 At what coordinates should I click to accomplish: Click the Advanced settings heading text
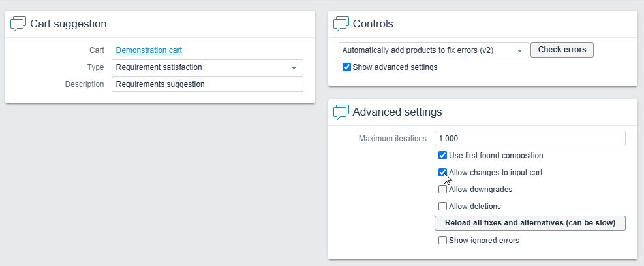pos(397,112)
